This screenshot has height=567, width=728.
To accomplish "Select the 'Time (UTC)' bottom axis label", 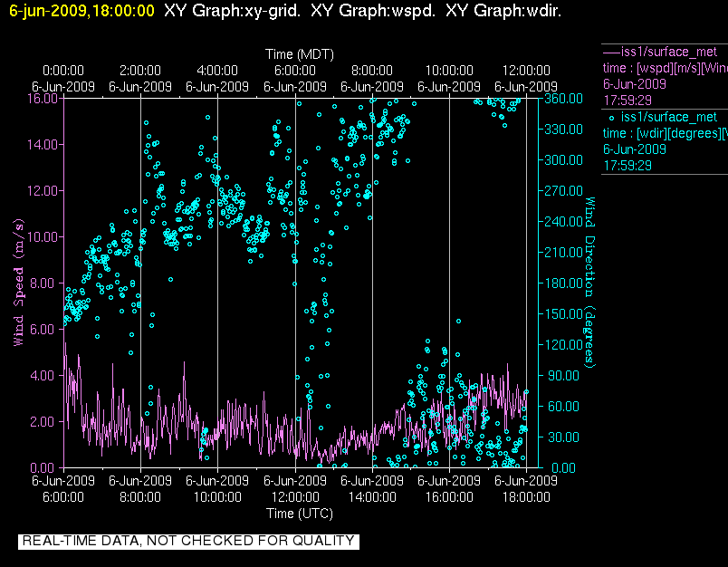I will pos(299,514).
